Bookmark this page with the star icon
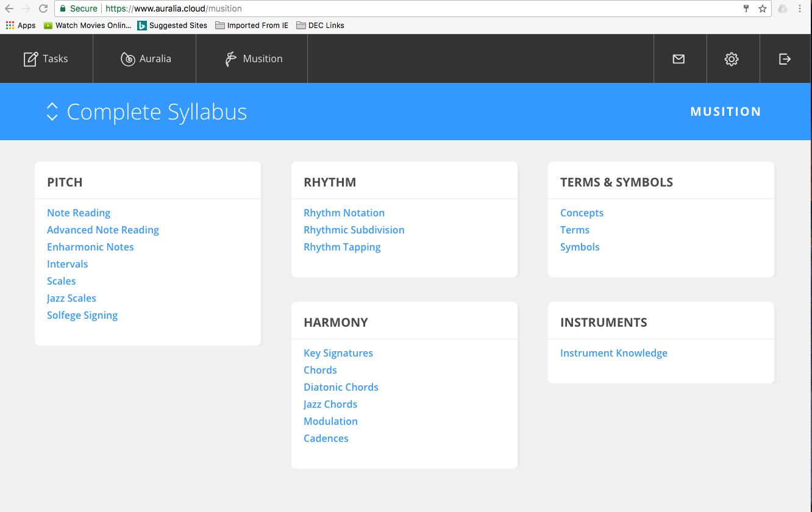Screen dimensions: 812x512 click(x=762, y=9)
